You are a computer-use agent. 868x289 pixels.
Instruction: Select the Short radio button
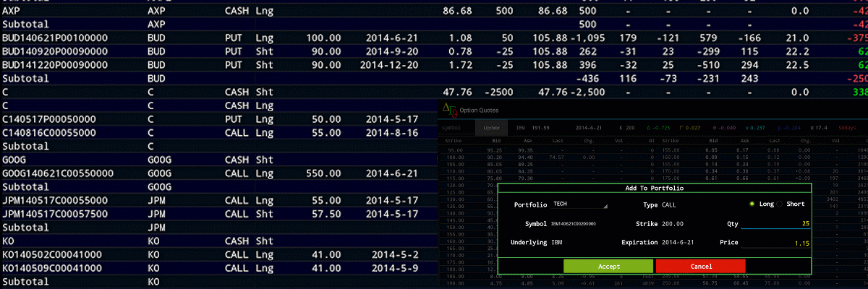tap(780, 204)
